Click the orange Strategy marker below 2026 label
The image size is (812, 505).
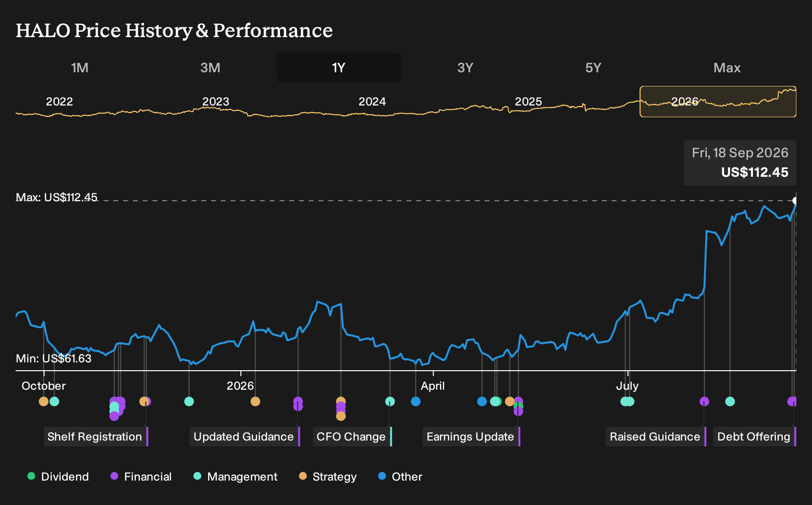click(255, 401)
